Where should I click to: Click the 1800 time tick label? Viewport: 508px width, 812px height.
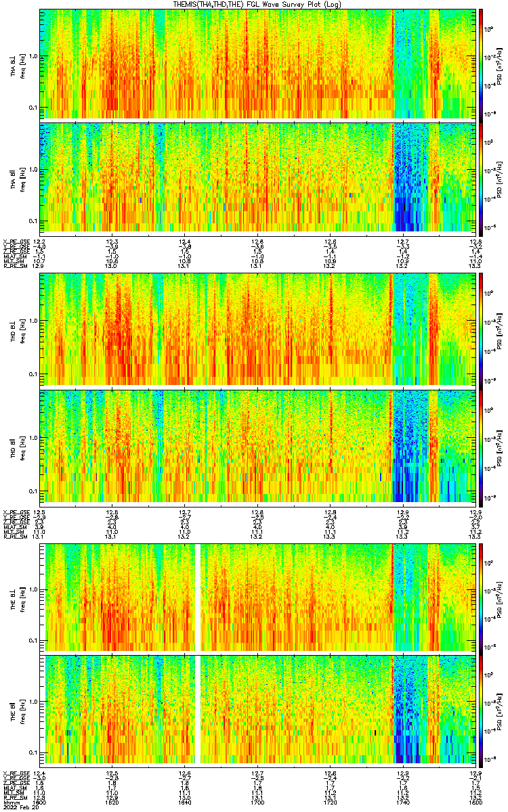(x=475, y=803)
